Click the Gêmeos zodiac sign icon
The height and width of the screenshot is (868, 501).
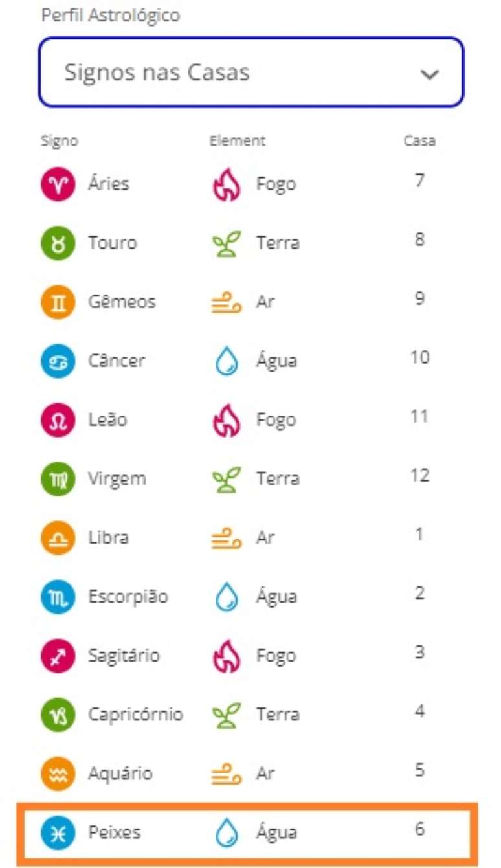59,302
